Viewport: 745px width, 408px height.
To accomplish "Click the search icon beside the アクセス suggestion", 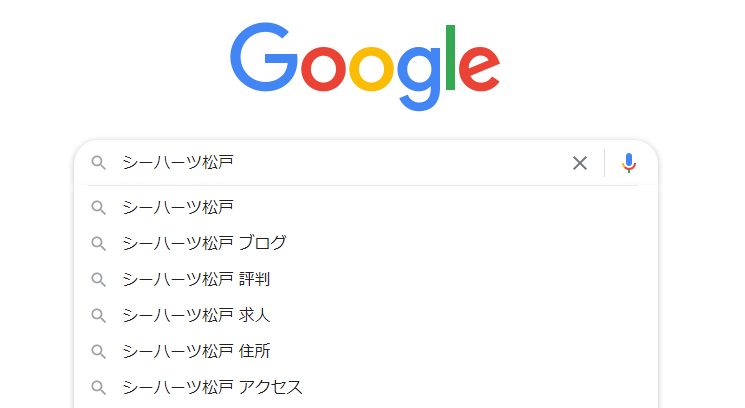I will tap(99, 387).
